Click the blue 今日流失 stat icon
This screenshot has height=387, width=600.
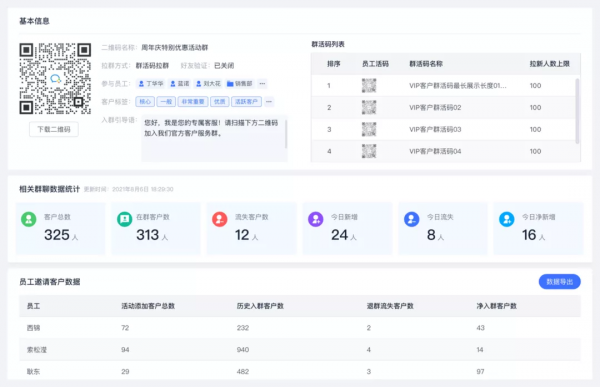click(x=412, y=219)
